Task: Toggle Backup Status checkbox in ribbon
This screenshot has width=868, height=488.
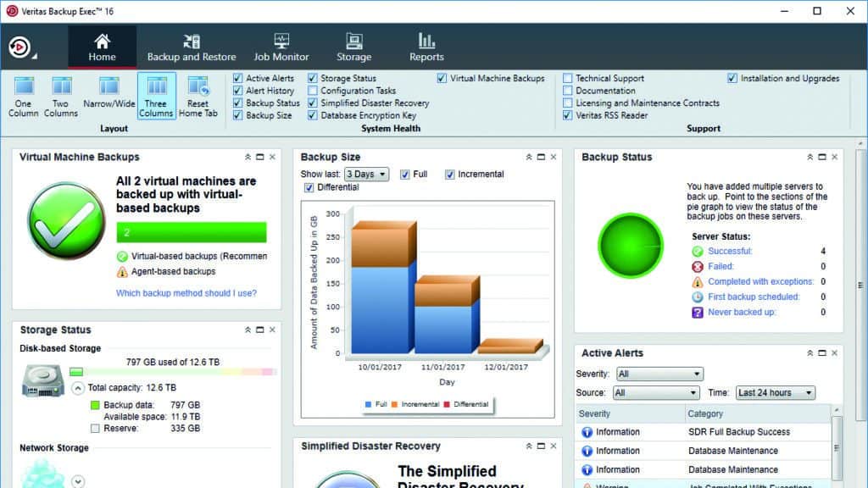Action: coord(238,103)
